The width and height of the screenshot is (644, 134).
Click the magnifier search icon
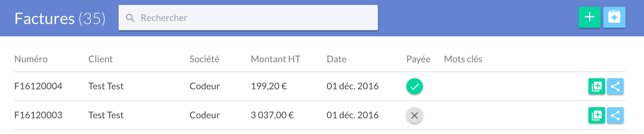(130, 18)
